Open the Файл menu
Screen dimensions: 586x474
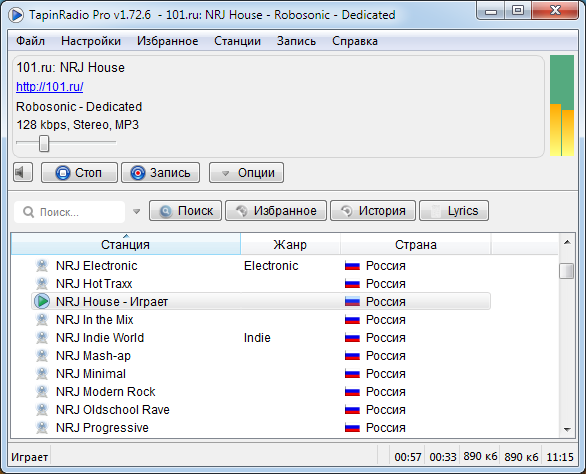(30, 41)
